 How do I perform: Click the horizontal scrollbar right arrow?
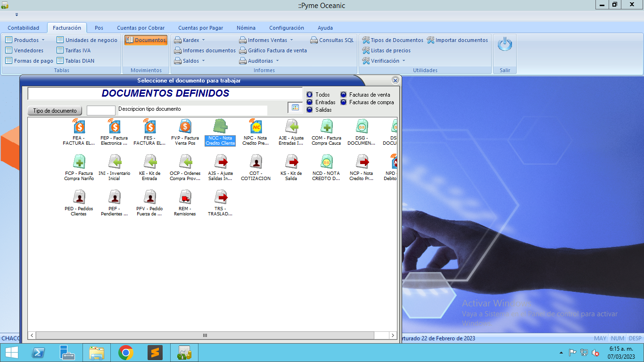[393, 335]
